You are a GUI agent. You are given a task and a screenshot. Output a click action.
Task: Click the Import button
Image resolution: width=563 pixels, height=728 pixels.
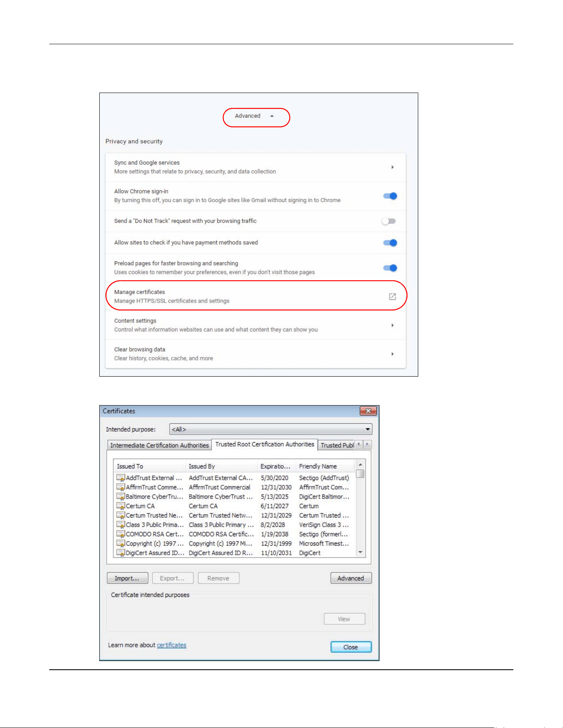click(x=127, y=578)
